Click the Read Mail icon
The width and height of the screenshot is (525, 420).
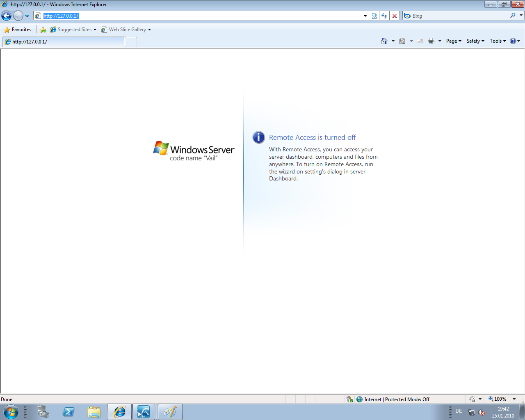pos(420,41)
